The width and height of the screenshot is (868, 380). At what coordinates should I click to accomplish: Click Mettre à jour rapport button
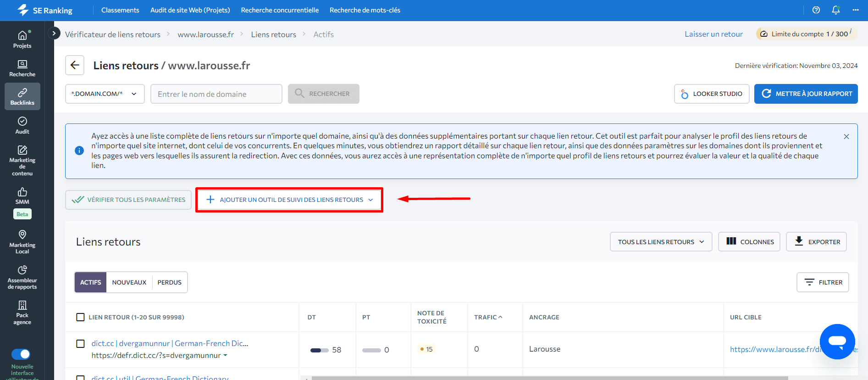806,94
